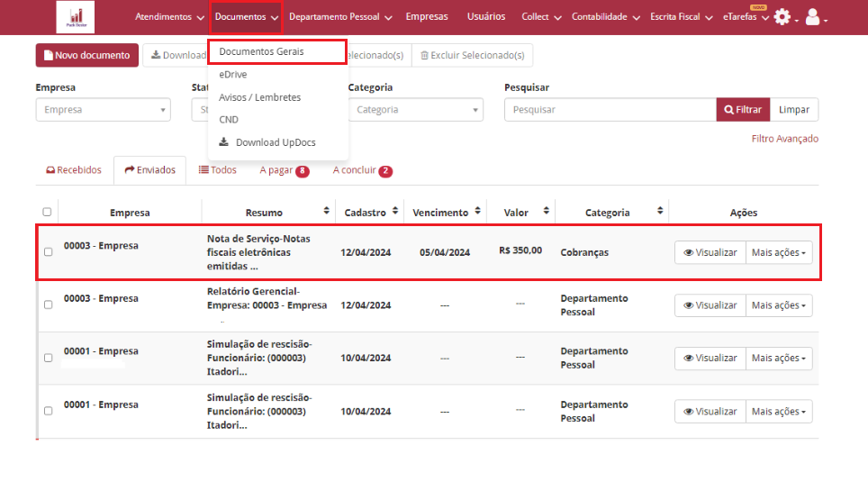Click Novo documento button
The height and width of the screenshot is (500, 868).
(x=87, y=56)
